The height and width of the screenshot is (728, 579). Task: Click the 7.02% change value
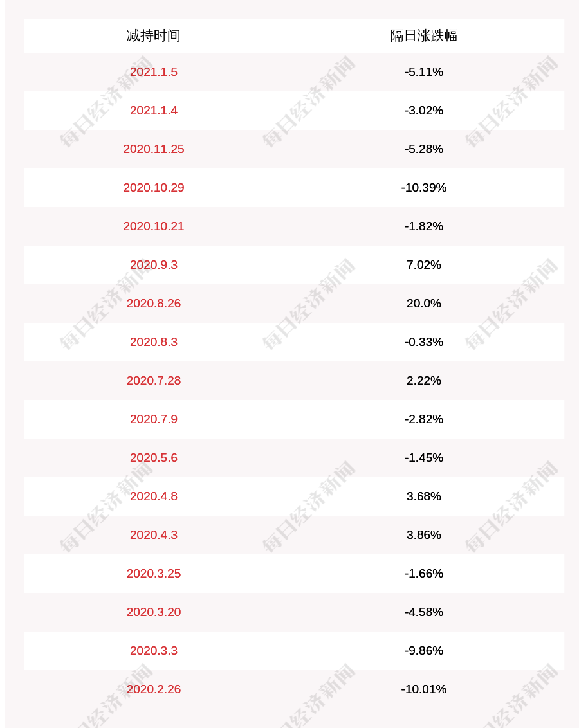click(423, 265)
